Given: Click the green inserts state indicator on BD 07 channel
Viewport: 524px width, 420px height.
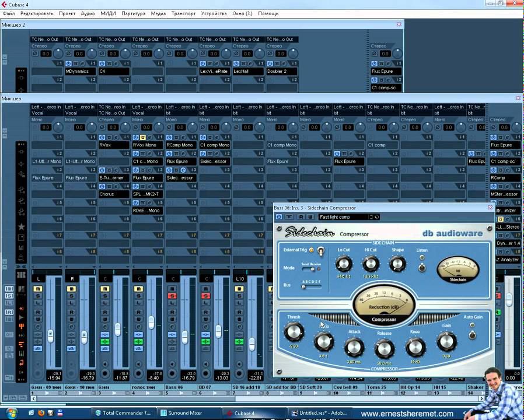Looking at the screenshot, I should tap(205, 341).
